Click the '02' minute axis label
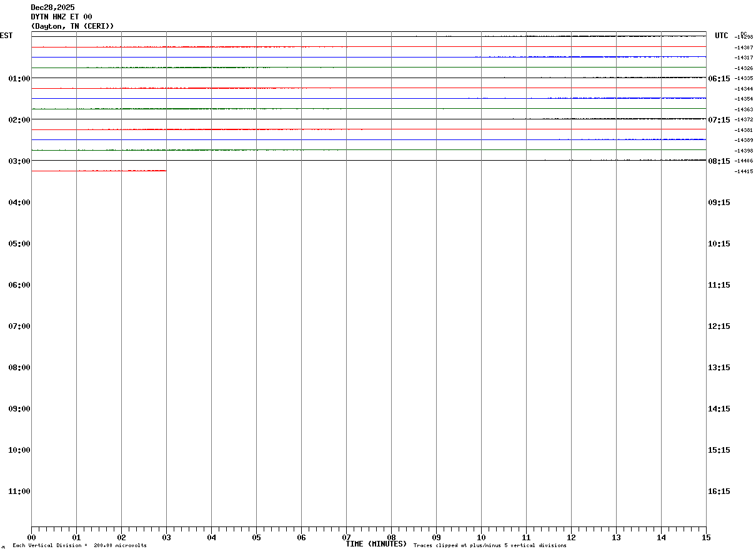This screenshot has height=554, width=756. pos(121,537)
